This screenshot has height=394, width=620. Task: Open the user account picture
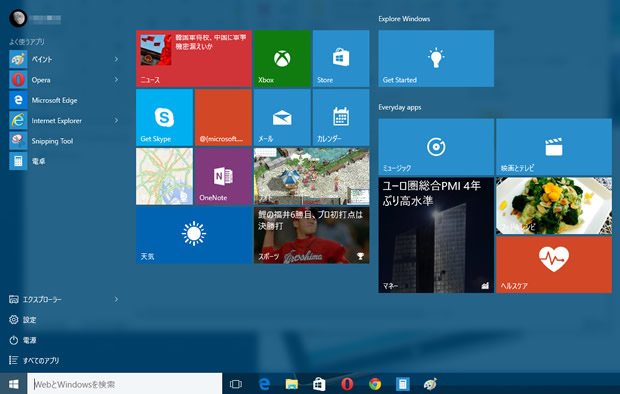pos(18,18)
